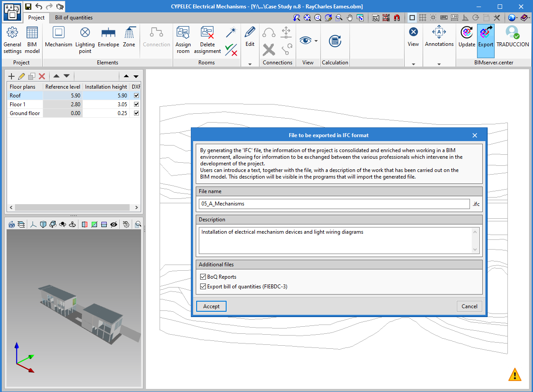Delete selected floor plan with red X
Image resolution: width=533 pixels, height=392 pixels.
(42, 76)
